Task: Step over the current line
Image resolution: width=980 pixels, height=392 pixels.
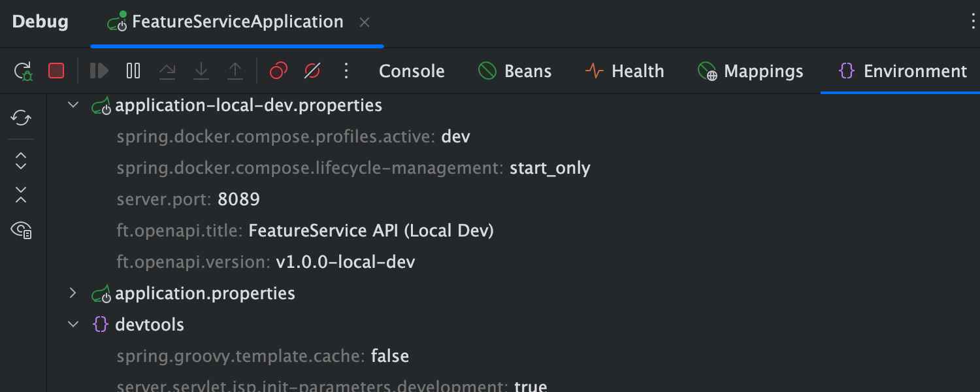Action: (x=167, y=71)
